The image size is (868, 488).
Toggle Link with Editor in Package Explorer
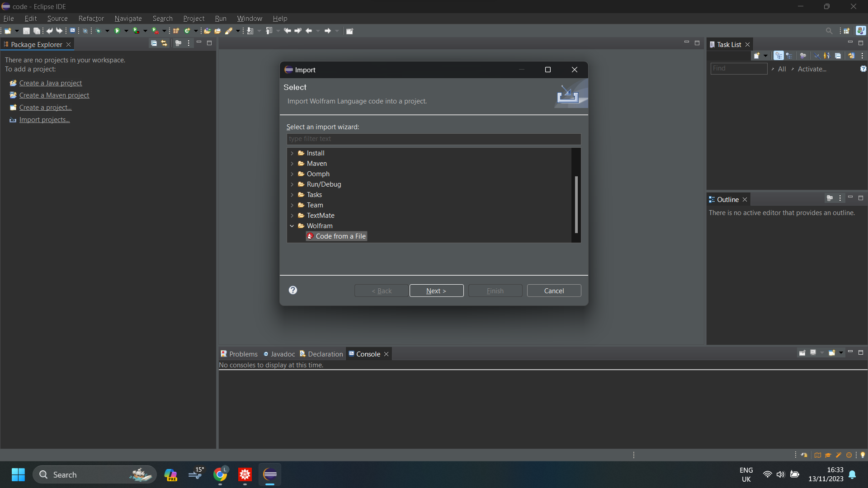point(164,43)
